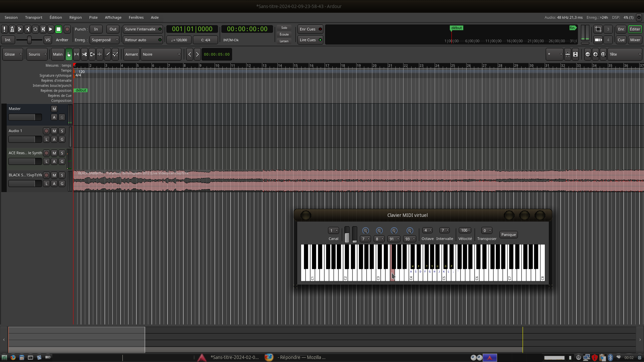Screen dimensions: 644x362
Task: Mute the Audio 1 track
Action: [54, 131]
